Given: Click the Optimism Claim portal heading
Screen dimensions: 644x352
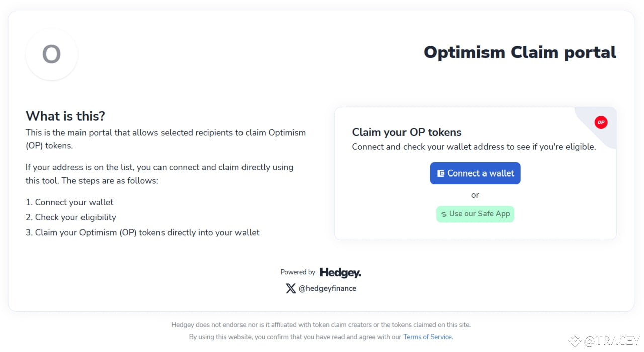Looking at the screenshot, I should click(520, 52).
